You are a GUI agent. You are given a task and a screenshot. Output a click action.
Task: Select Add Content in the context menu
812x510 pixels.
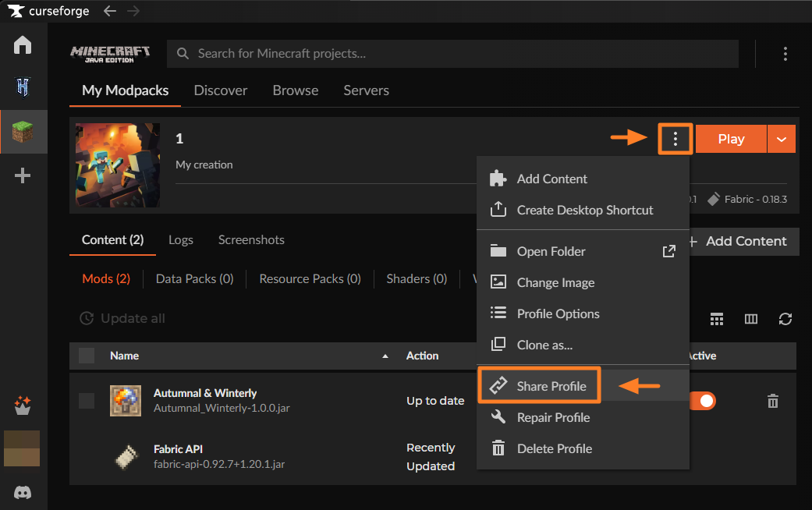click(583, 179)
